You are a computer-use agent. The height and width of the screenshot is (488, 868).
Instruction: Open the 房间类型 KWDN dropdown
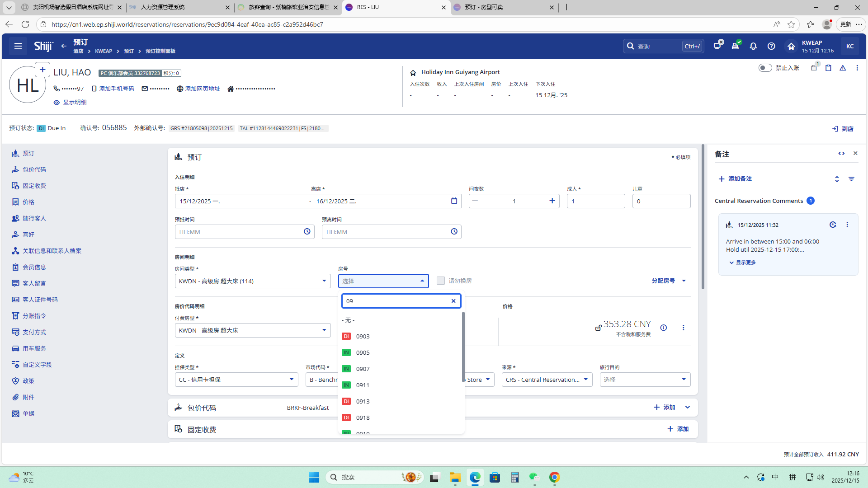252,281
